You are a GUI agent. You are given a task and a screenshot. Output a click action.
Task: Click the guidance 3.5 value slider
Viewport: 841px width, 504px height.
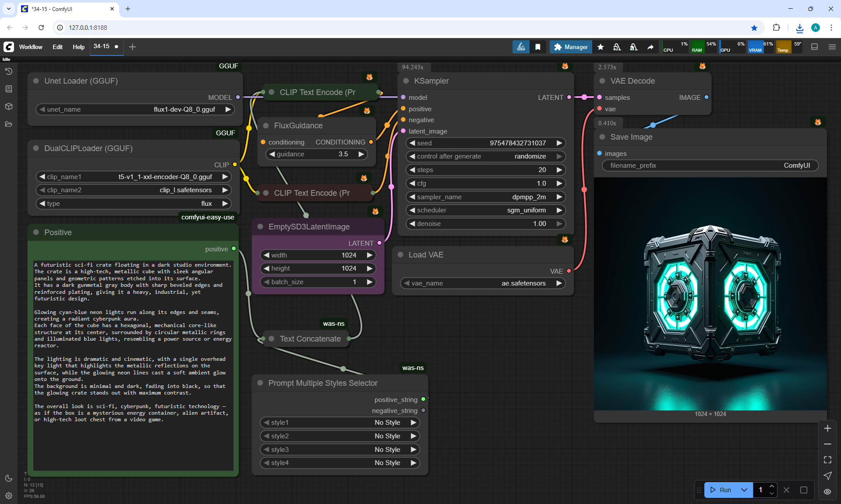317,154
